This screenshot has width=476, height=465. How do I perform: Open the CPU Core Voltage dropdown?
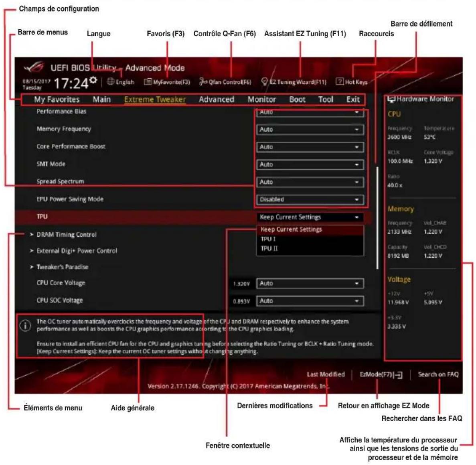pyautogui.click(x=310, y=283)
